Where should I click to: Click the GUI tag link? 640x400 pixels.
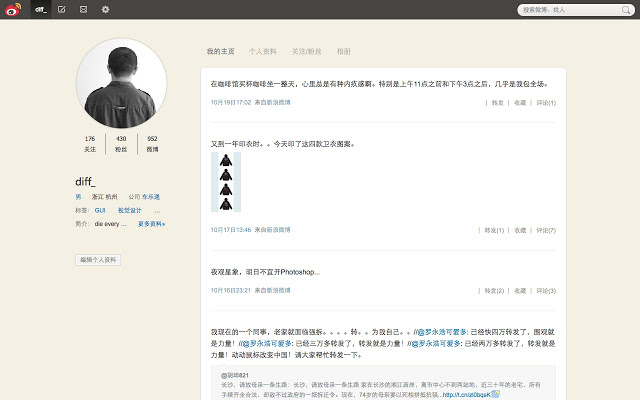pos(100,211)
